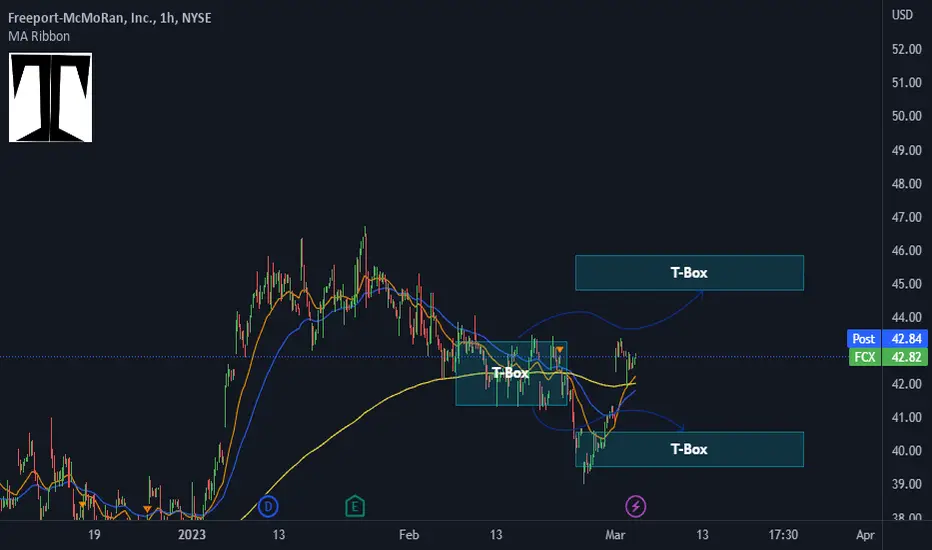Select the 42.84 post-market price value
Viewport: 932px width, 550px height.
[906, 338]
